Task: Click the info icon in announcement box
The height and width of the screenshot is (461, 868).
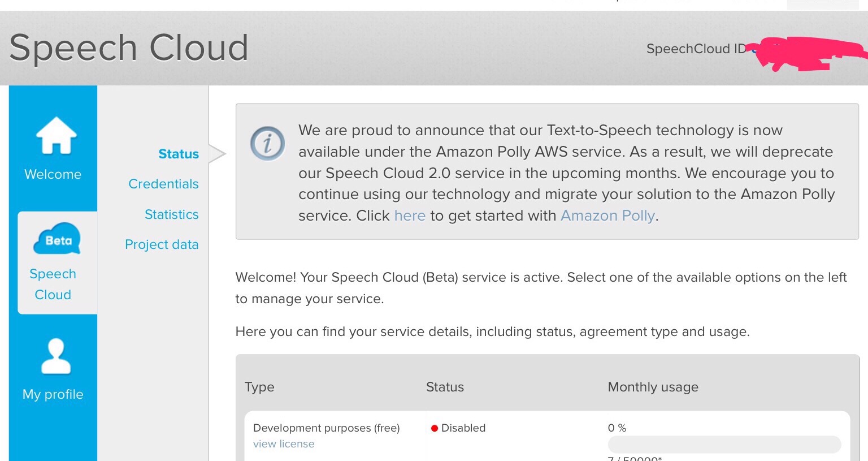Action: 267,143
